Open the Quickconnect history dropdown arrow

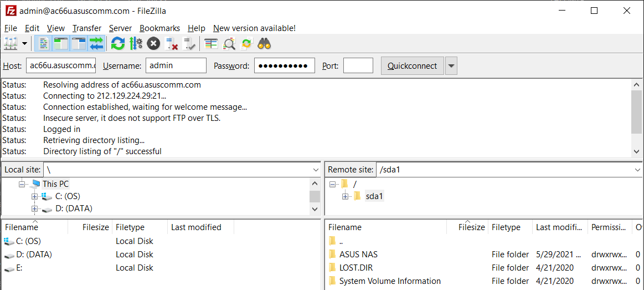(x=451, y=66)
